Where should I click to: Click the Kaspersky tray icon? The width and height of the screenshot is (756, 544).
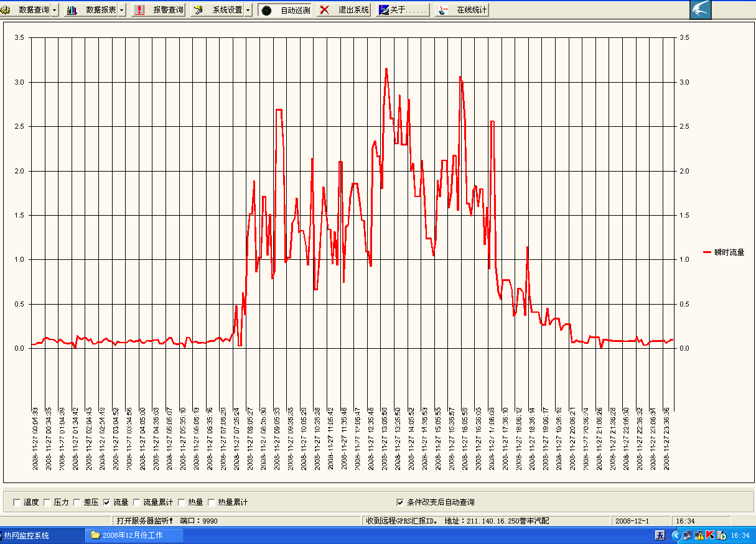[710, 535]
